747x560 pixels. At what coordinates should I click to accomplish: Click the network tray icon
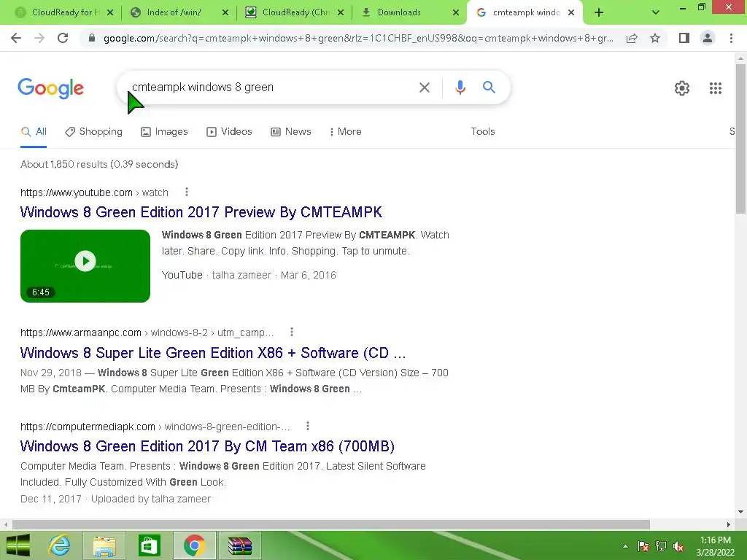(x=661, y=546)
